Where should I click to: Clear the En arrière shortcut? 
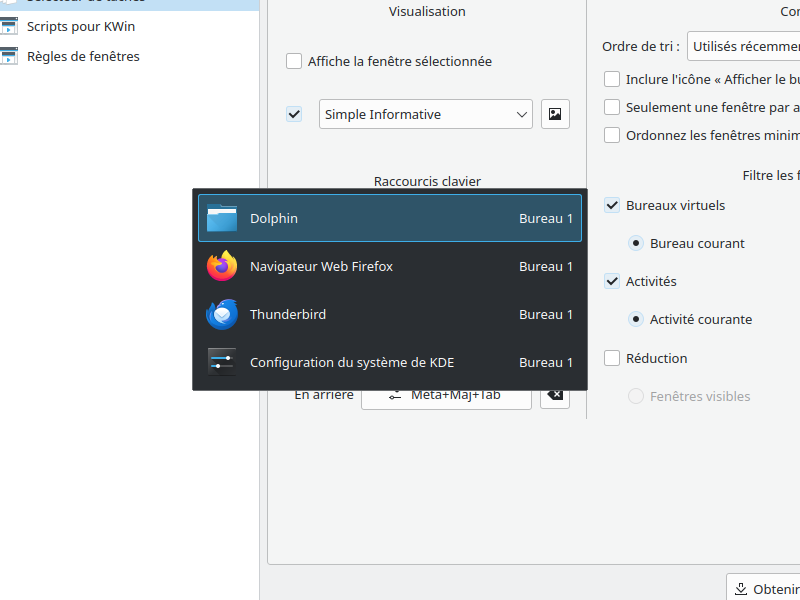[555, 398]
